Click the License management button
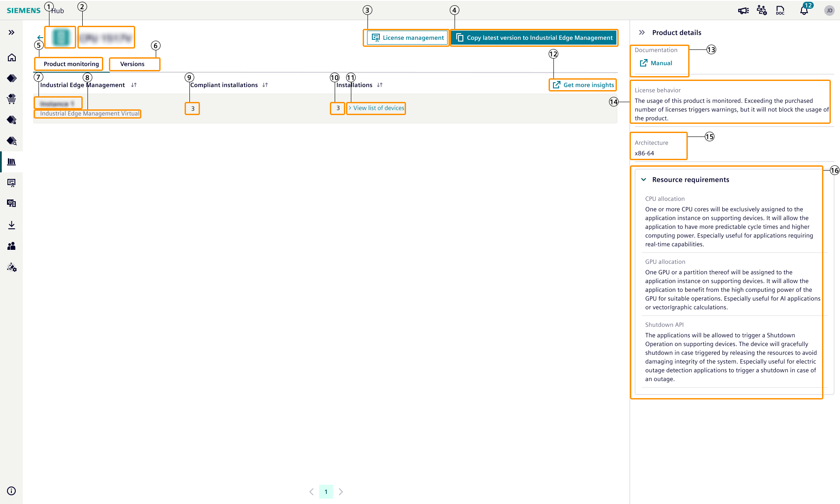840x504 pixels. 407,38
